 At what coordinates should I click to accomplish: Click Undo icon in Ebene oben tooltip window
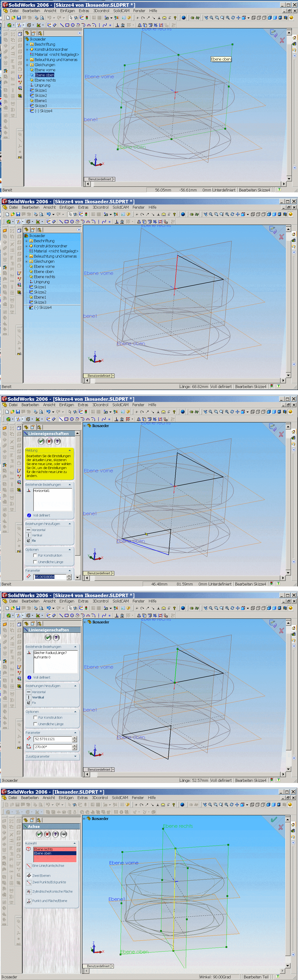49,17
